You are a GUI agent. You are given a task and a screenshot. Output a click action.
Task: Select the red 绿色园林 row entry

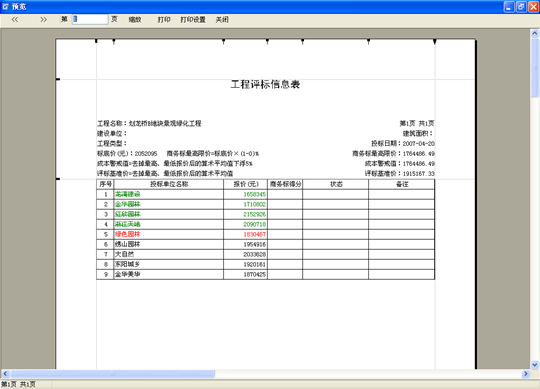pyautogui.click(x=127, y=234)
